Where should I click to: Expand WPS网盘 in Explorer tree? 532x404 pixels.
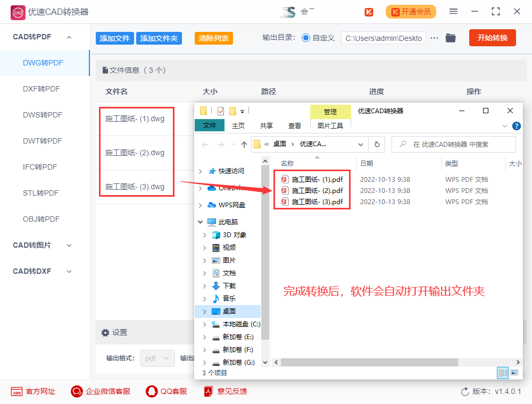201,205
